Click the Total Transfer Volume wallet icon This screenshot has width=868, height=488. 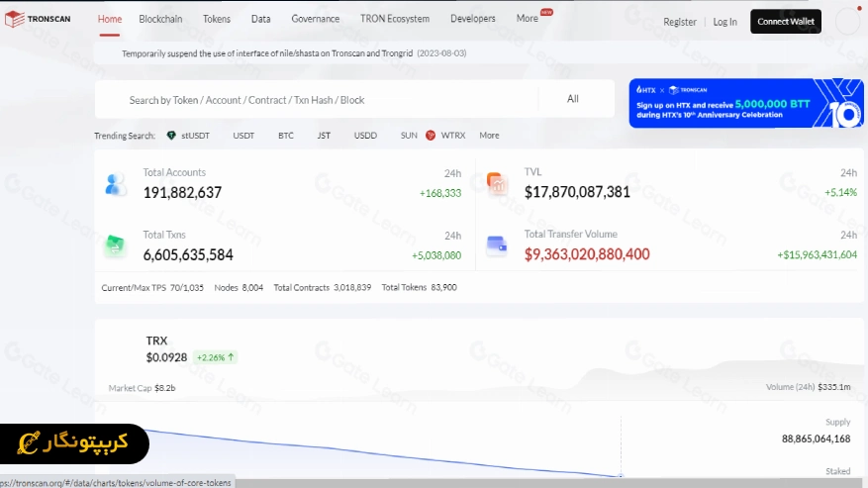(x=497, y=244)
